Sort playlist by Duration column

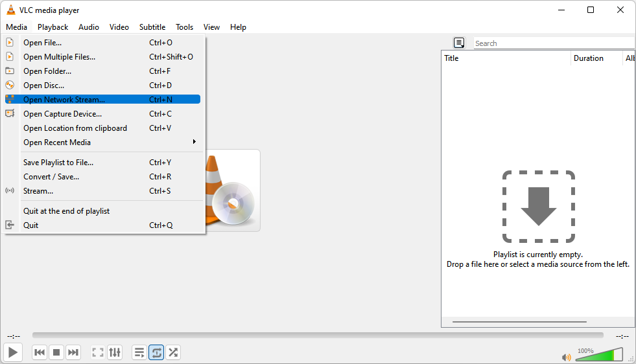point(596,58)
